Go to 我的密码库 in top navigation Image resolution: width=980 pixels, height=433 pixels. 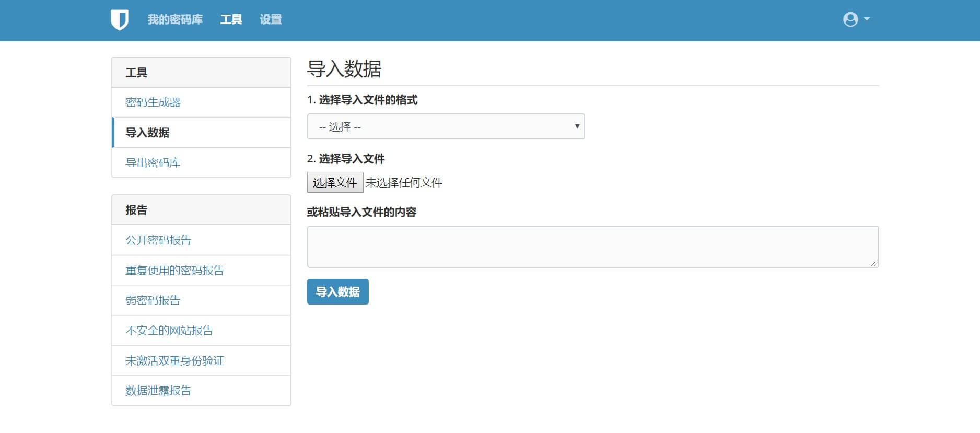175,20
